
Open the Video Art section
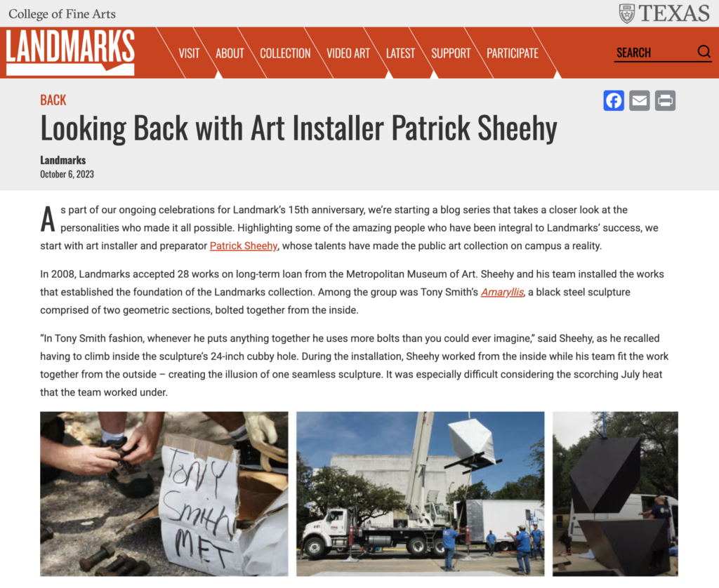click(x=348, y=53)
